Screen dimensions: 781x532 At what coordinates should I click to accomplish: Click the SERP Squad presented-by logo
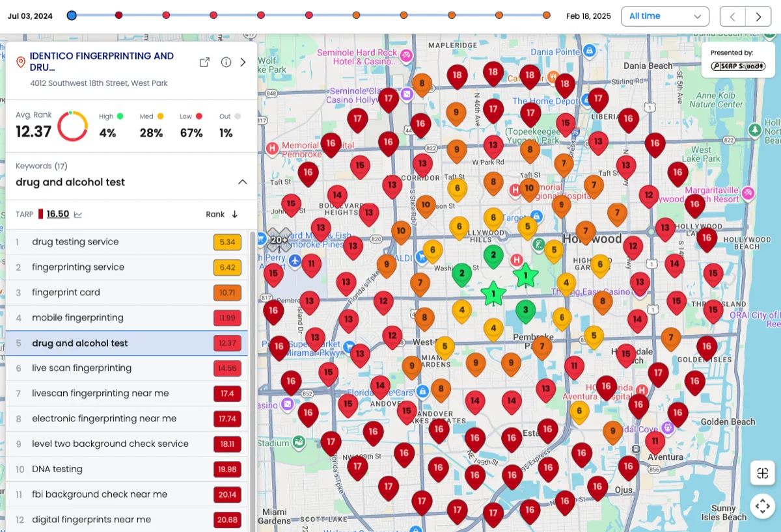[737, 66]
